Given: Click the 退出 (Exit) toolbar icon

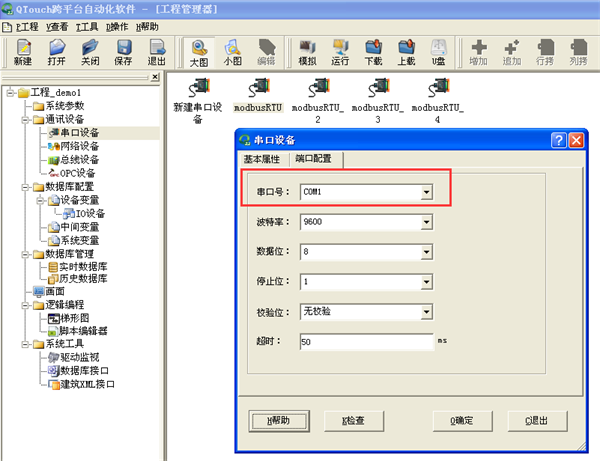Looking at the screenshot, I should pos(157,52).
